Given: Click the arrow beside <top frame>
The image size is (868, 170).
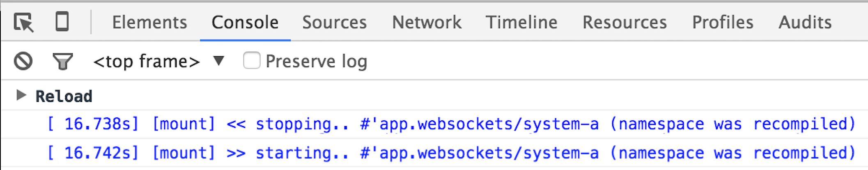Looking at the screenshot, I should tap(219, 61).
